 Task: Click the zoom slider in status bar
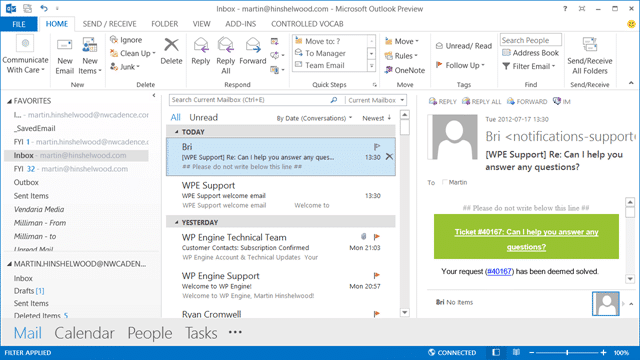(x=567, y=352)
